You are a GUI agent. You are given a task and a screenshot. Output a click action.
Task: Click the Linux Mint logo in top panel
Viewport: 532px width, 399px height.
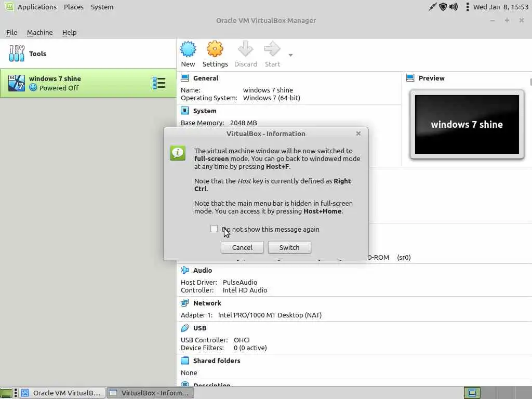tap(9, 7)
